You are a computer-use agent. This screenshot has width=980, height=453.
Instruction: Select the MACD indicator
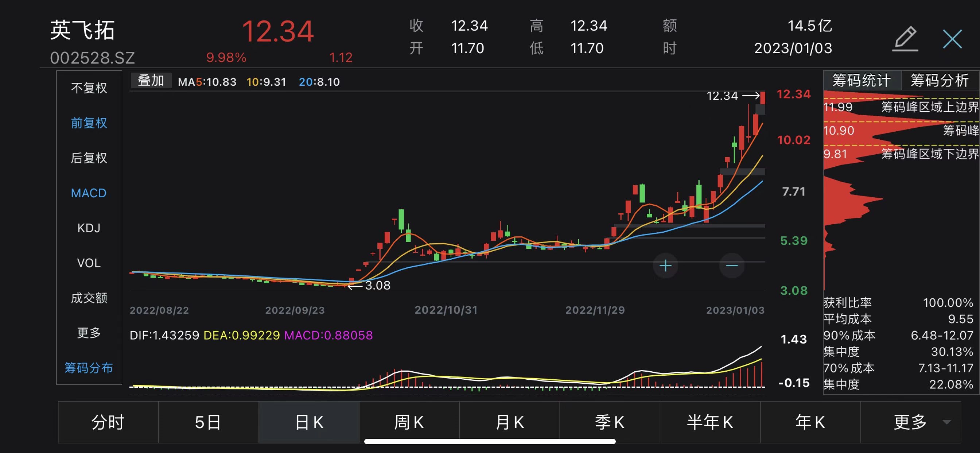89,193
